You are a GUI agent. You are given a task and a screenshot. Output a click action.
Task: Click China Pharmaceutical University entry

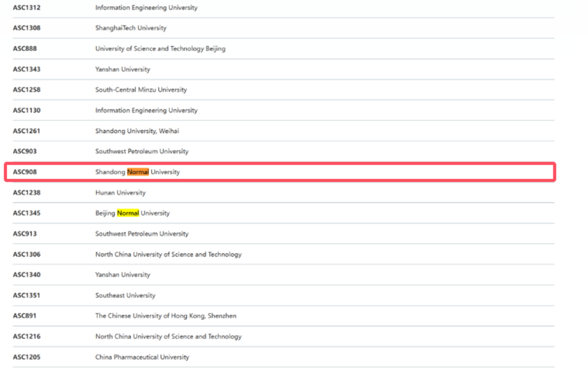142,357
